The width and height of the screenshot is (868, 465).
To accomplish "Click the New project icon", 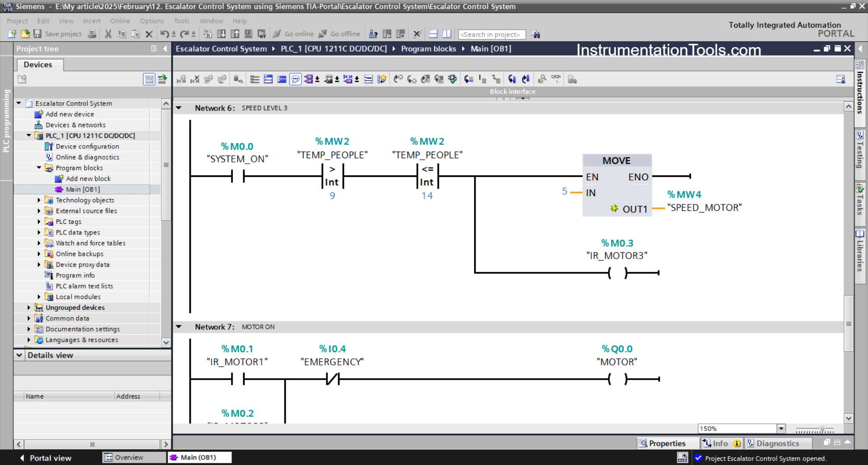I will (12, 34).
